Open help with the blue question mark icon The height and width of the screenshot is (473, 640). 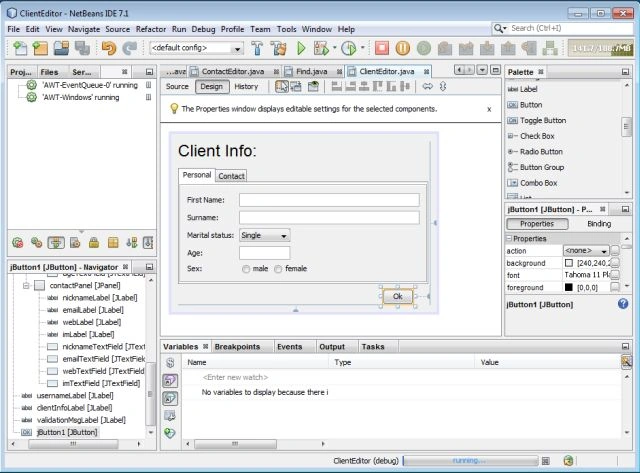623,304
